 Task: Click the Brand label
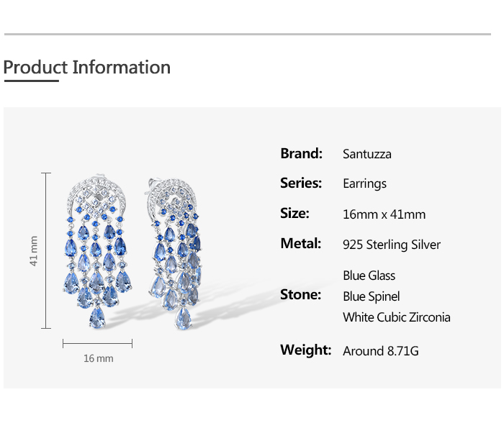[x=301, y=153]
